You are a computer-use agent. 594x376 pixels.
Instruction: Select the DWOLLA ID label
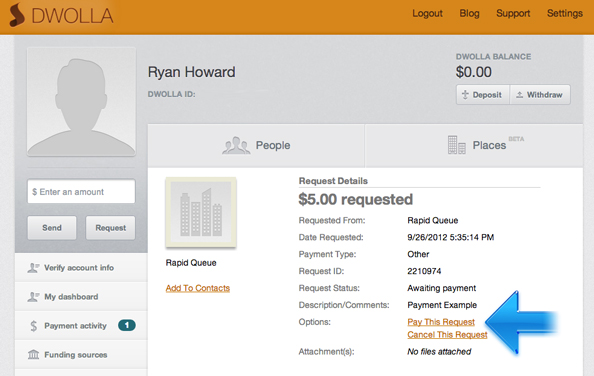[x=172, y=94]
